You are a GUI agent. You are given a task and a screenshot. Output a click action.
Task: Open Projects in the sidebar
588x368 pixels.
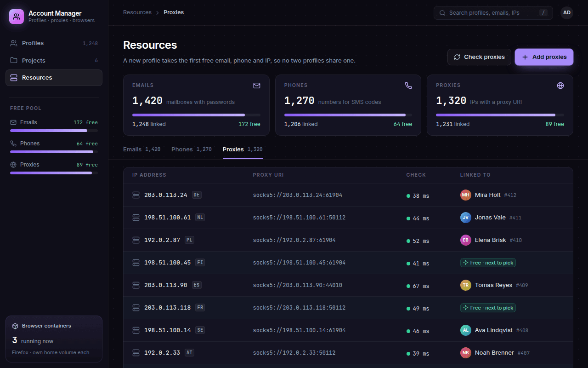click(x=54, y=61)
